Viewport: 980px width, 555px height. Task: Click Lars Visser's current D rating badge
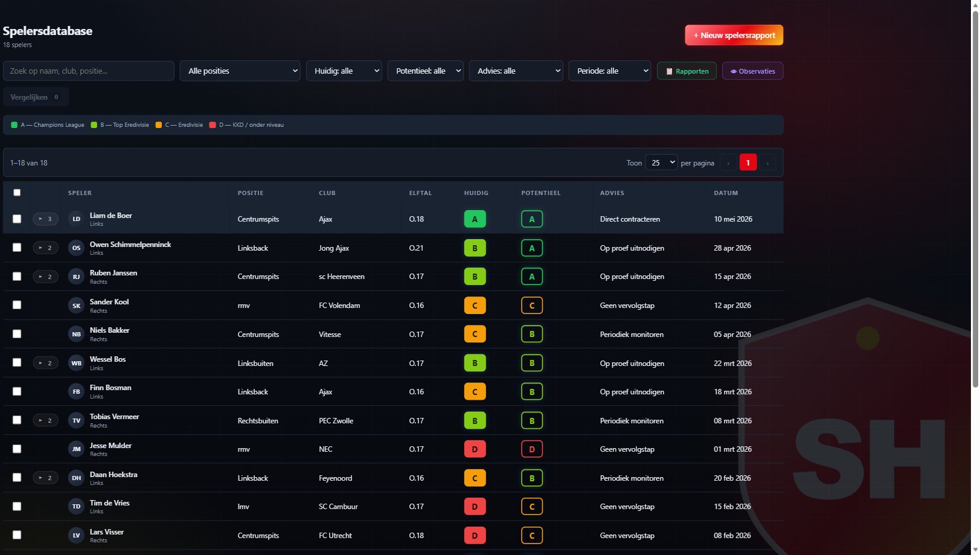475,535
